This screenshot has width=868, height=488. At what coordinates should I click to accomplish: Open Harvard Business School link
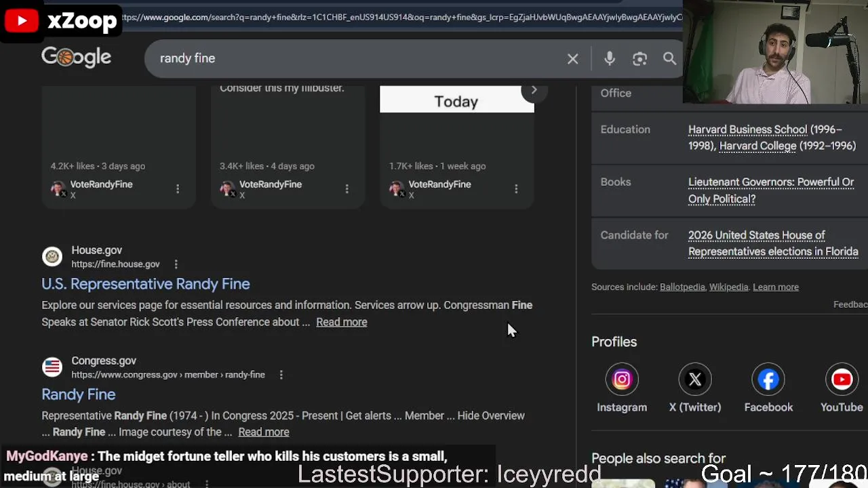point(748,129)
